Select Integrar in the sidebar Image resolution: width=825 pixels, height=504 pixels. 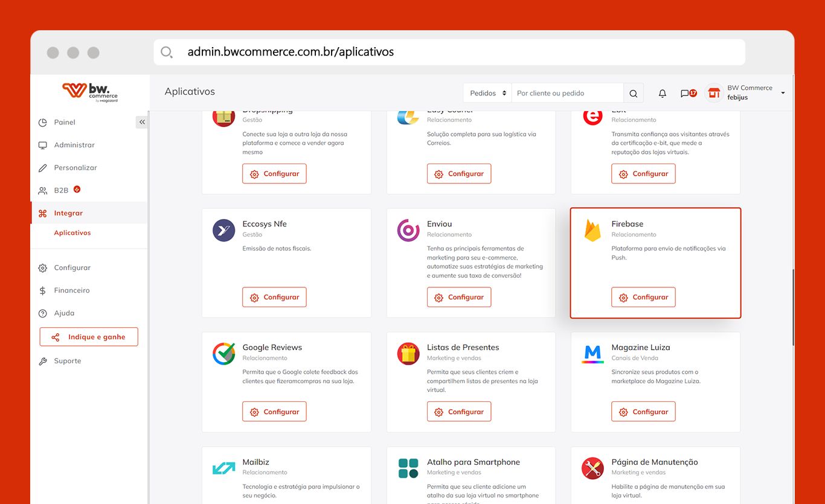pyautogui.click(x=89, y=213)
